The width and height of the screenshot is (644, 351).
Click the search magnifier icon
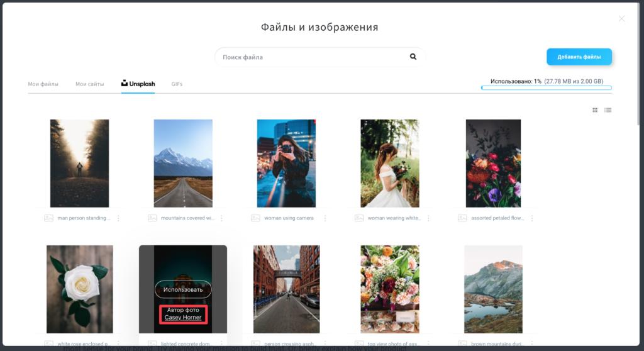point(413,57)
